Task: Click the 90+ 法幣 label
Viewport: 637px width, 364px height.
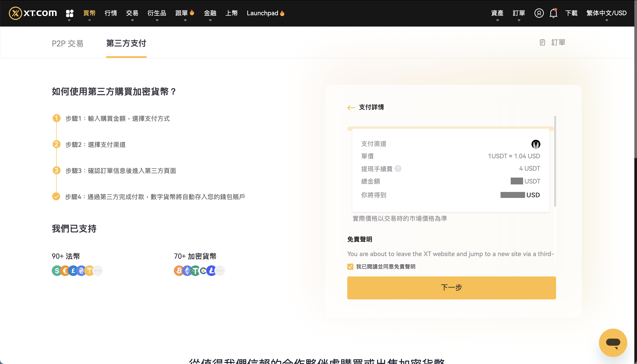Action: tap(66, 256)
